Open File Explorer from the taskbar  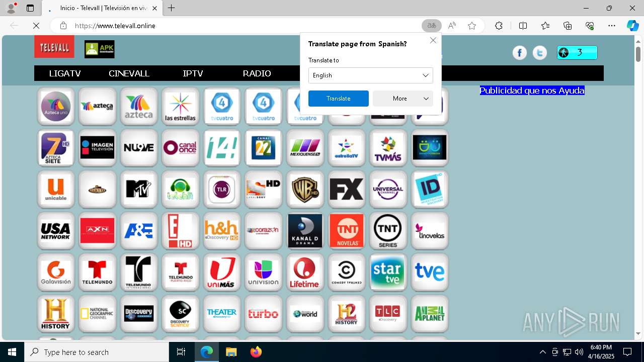click(231, 352)
